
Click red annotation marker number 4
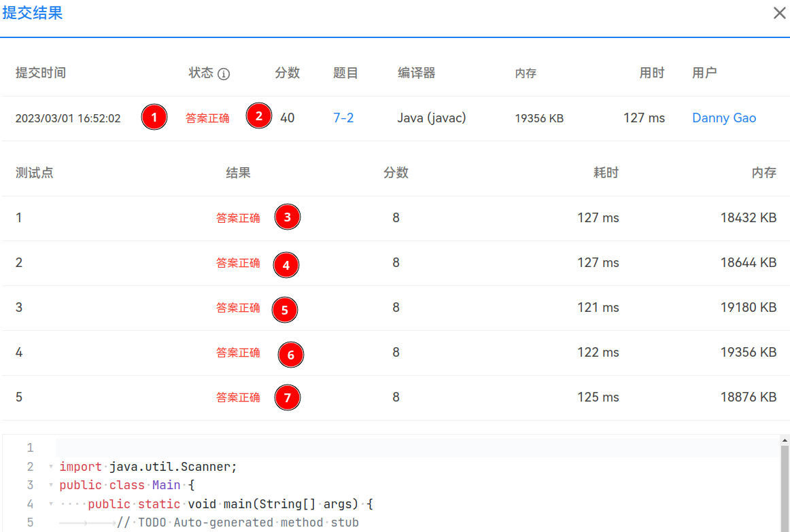(286, 265)
